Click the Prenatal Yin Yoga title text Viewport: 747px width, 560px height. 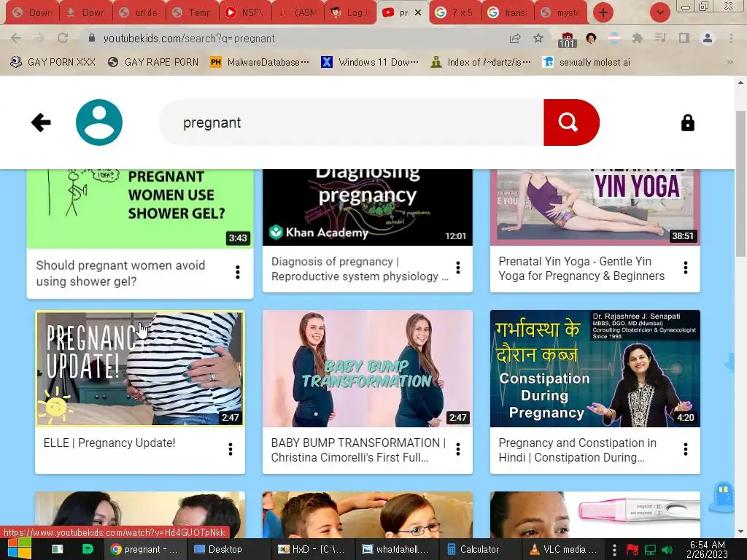coord(581,268)
